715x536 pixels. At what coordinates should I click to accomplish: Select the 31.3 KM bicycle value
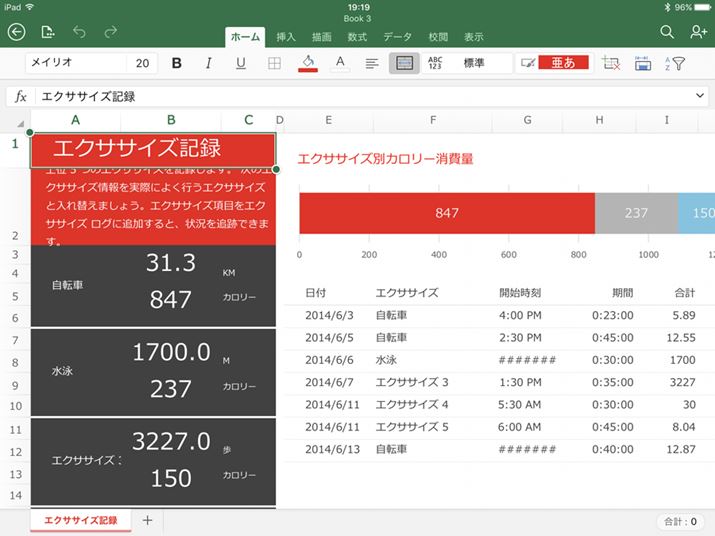coord(171,263)
